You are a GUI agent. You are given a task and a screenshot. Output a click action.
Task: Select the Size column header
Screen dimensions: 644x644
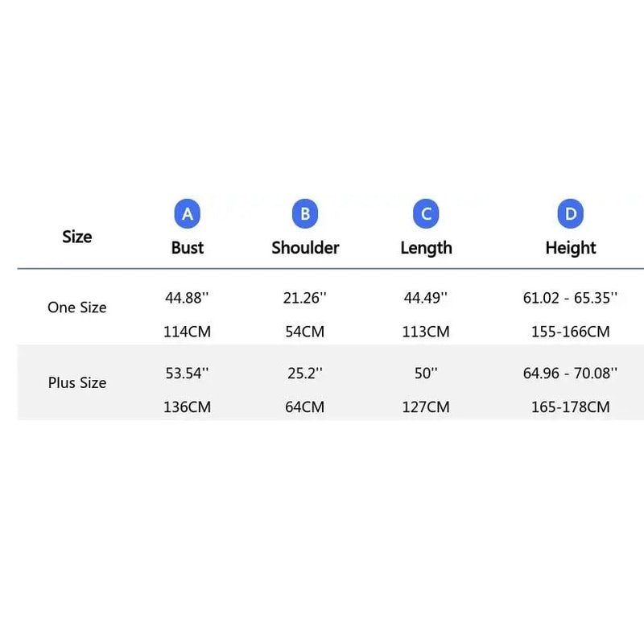(x=77, y=237)
